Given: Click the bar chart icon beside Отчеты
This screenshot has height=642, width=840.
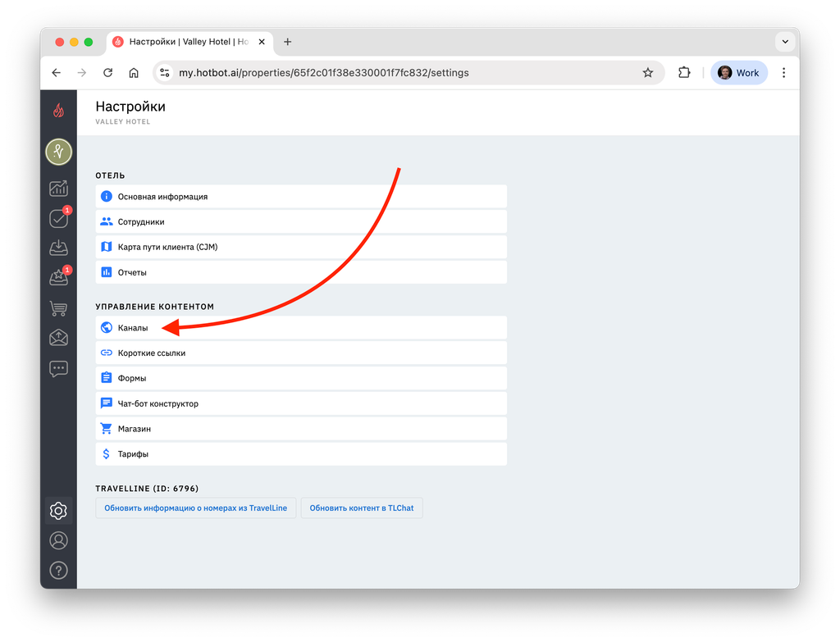Looking at the screenshot, I should tap(106, 272).
